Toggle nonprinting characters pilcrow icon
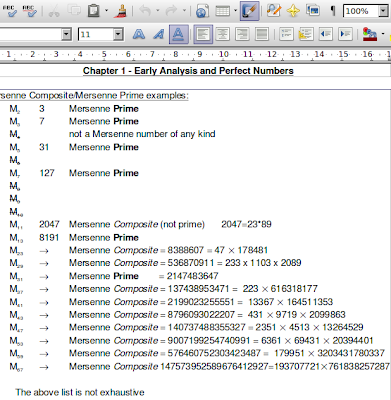This screenshot has width=391, height=400. pos(332,11)
